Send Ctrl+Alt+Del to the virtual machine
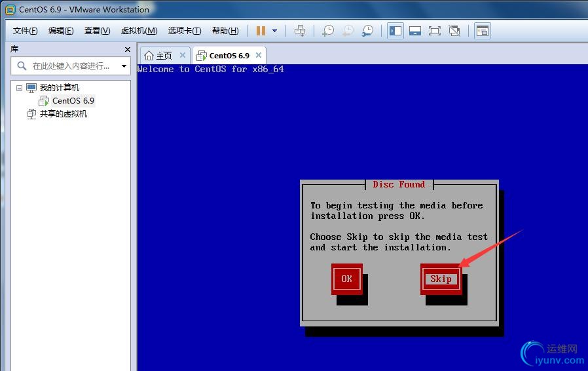 300,31
